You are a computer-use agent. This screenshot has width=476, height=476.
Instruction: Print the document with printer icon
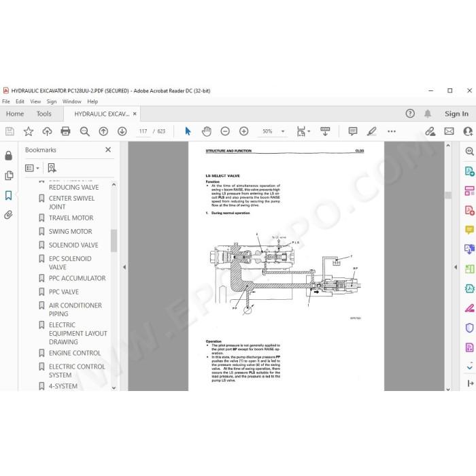click(65, 131)
